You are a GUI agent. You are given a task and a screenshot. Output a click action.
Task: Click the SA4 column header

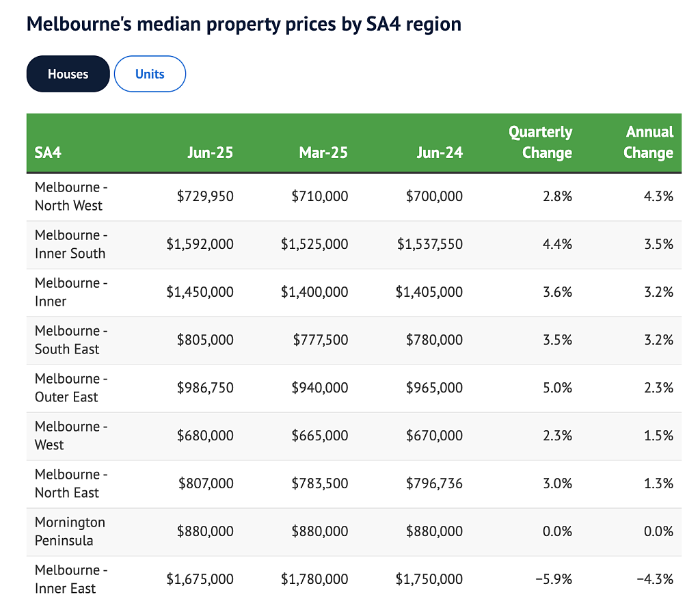[x=48, y=152]
